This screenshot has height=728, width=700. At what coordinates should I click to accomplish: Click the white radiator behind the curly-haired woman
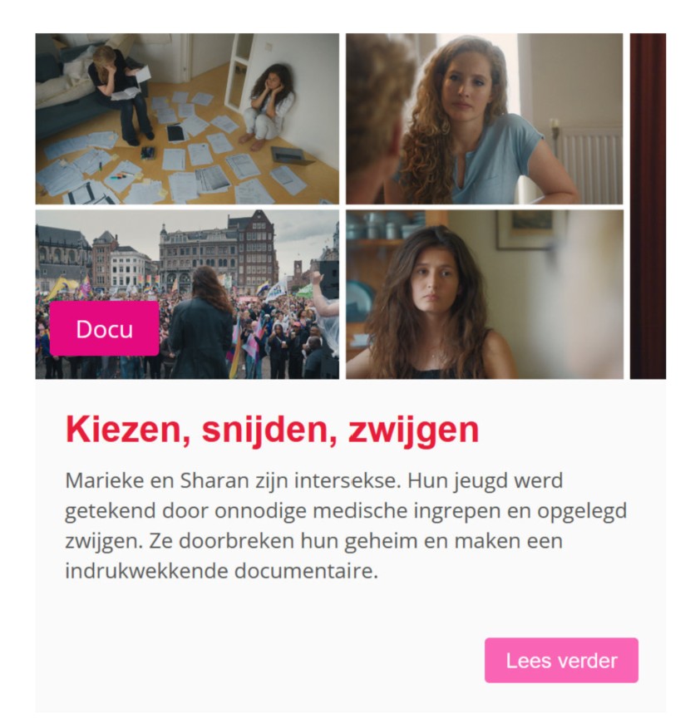[x=589, y=165]
